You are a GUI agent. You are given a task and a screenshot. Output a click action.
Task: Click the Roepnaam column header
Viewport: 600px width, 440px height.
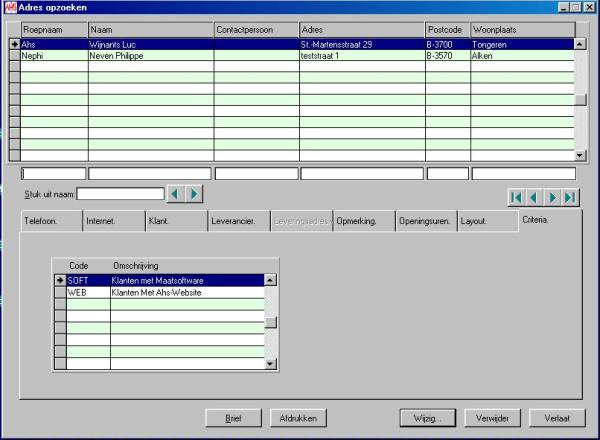[54, 30]
